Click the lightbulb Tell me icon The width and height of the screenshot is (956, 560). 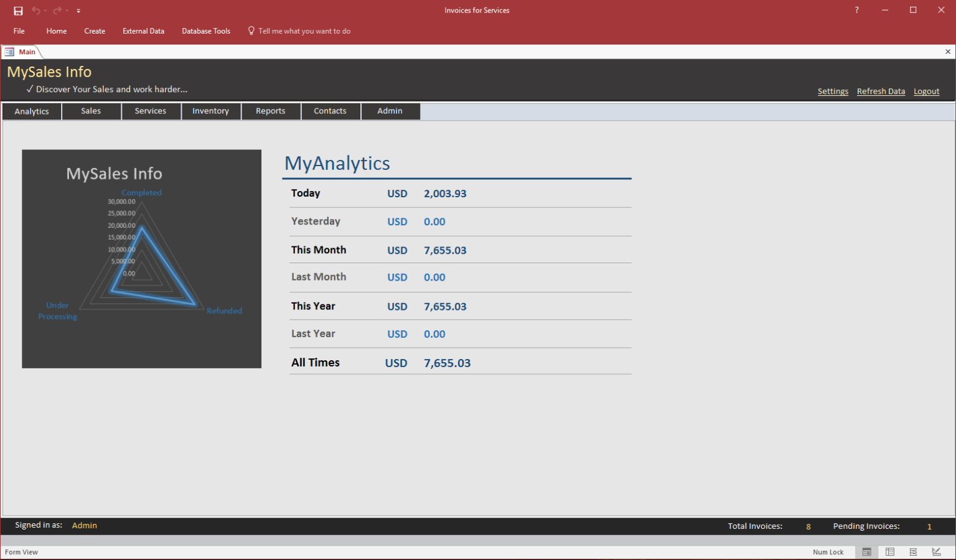pyautogui.click(x=251, y=30)
